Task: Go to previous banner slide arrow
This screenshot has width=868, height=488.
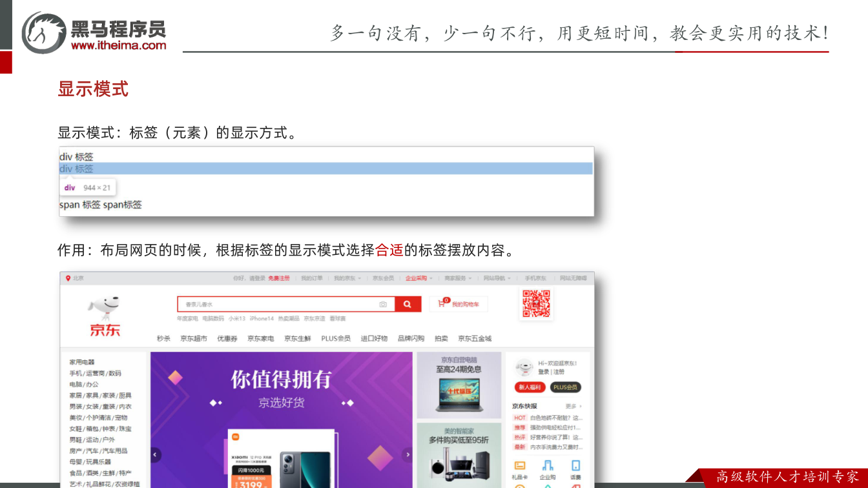Action: click(x=156, y=454)
